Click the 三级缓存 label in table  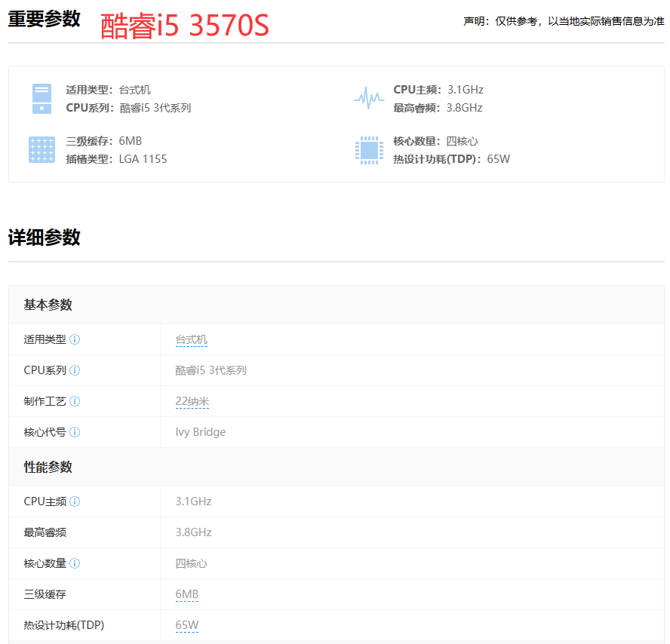[x=45, y=594]
